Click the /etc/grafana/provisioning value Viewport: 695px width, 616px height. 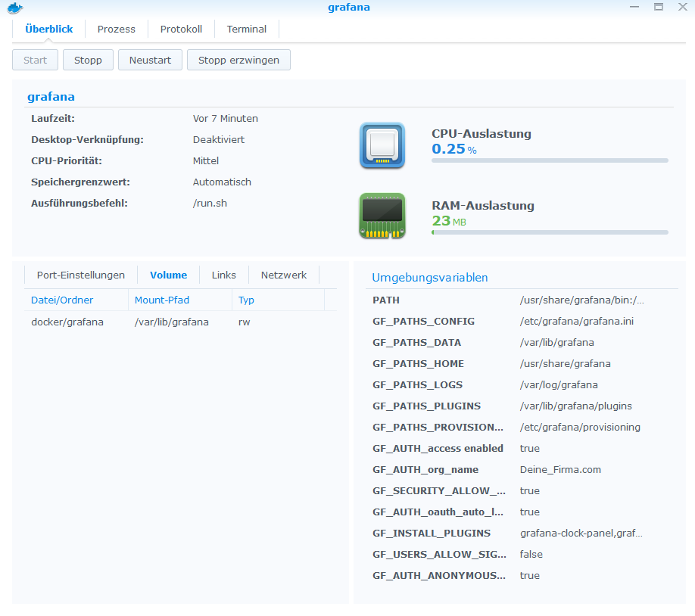(x=580, y=428)
